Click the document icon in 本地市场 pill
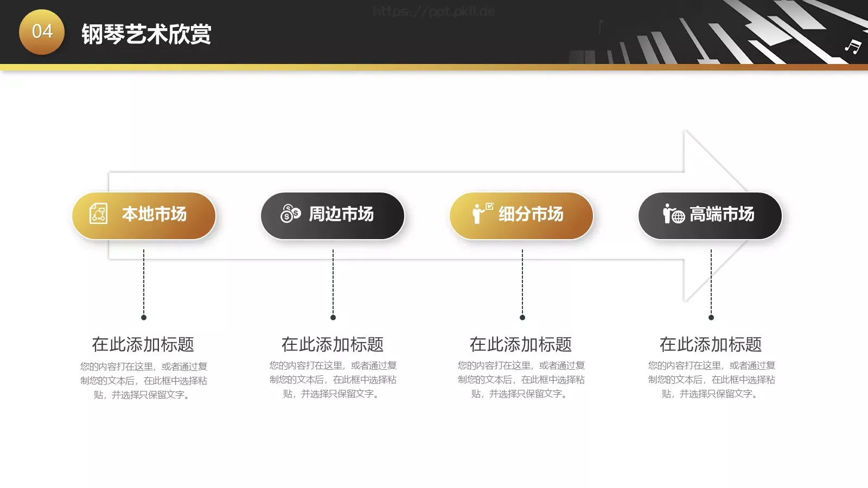Image resolution: width=868 pixels, height=488 pixels. pos(99,214)
